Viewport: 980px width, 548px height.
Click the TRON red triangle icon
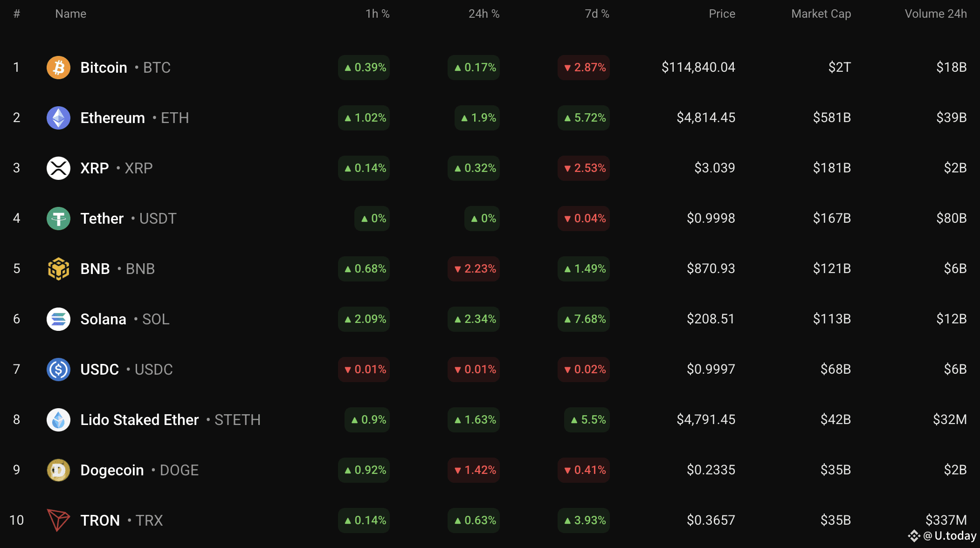click(58, 520)
